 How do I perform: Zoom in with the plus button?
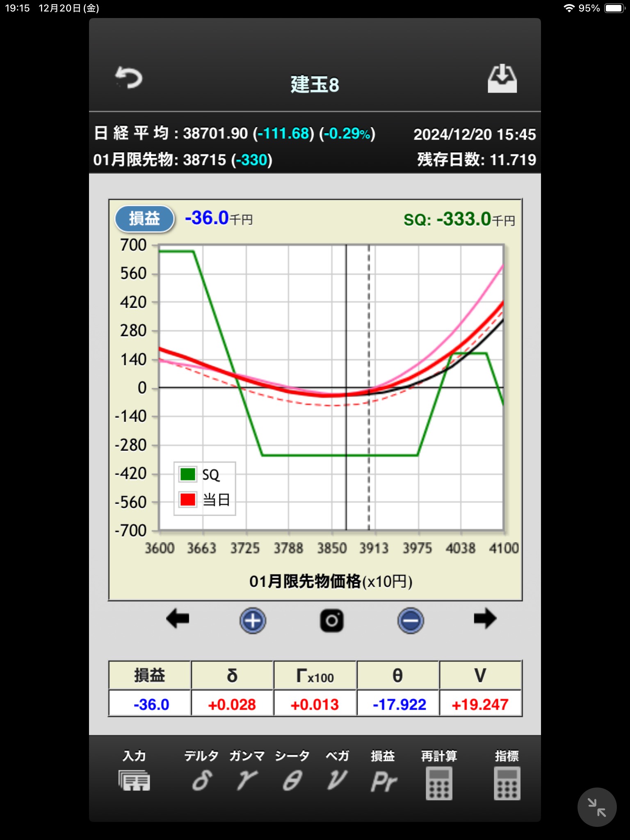click(253, 620)
